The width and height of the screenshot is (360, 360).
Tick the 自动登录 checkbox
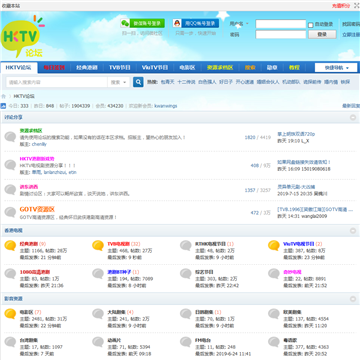(311, 25)
